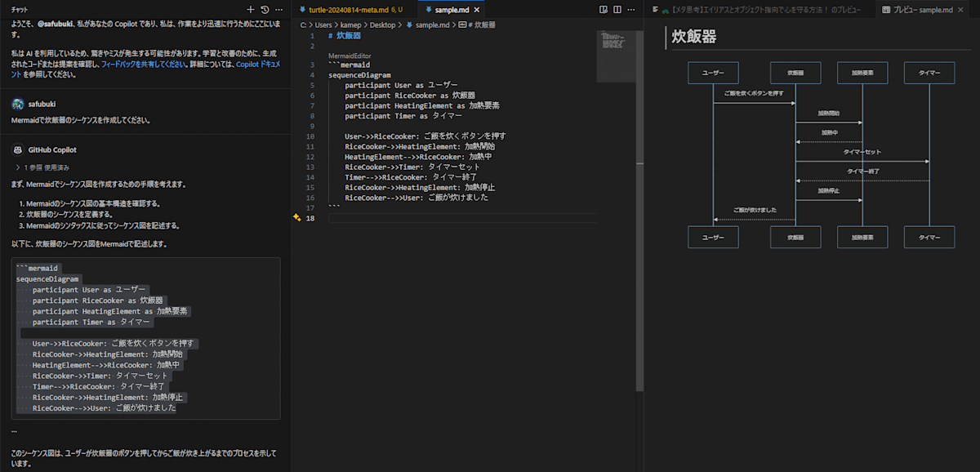Click editor line 13 Timer-->>RiceCooker
This screenshot has width=980, height=472.
coord(410,177)
